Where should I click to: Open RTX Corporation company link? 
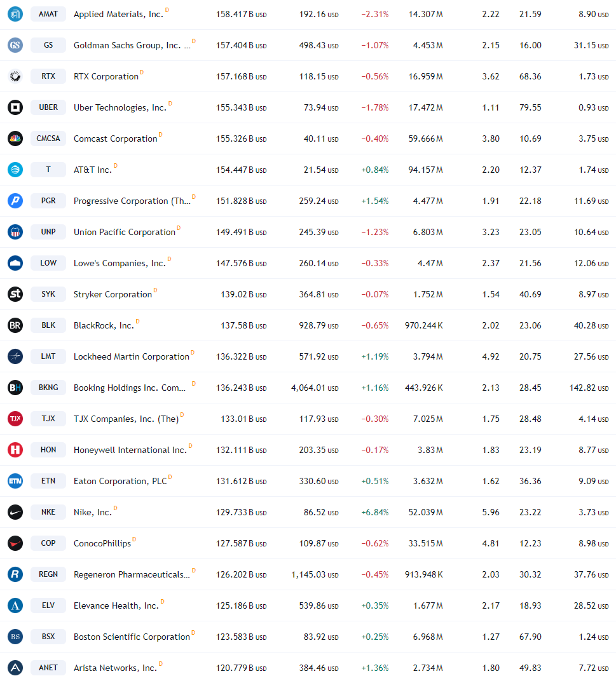tap(106, 77)
